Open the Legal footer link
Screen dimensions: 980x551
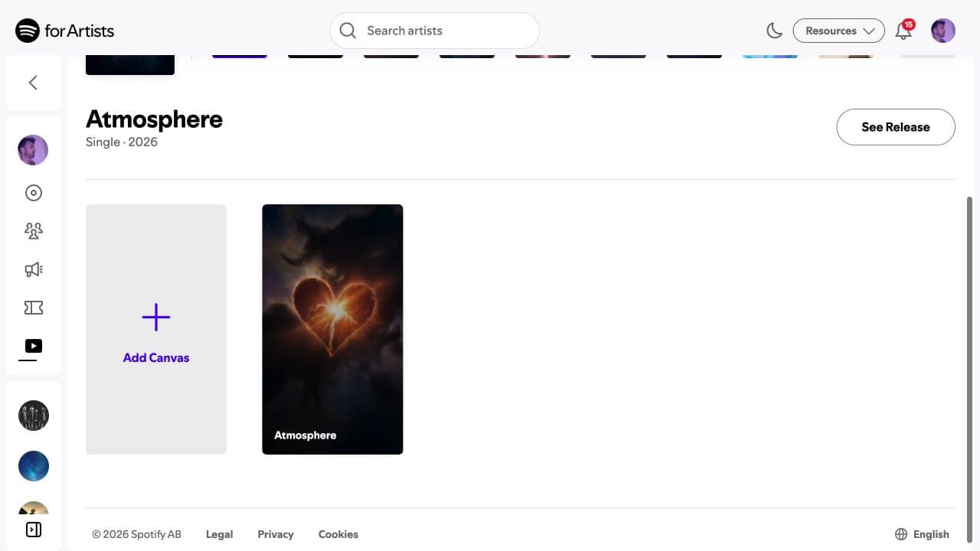(x=219, y=534)
